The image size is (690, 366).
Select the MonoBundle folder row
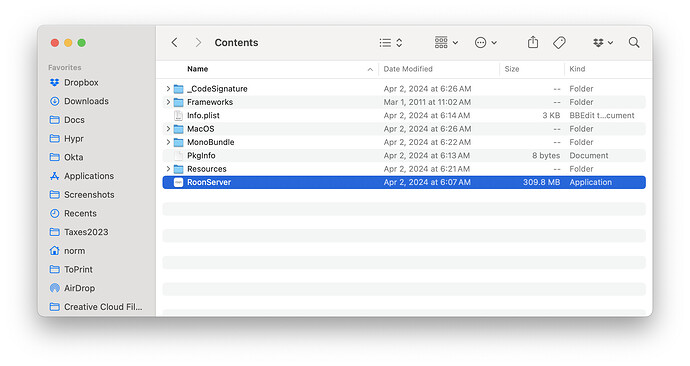(x=404, y=142)
